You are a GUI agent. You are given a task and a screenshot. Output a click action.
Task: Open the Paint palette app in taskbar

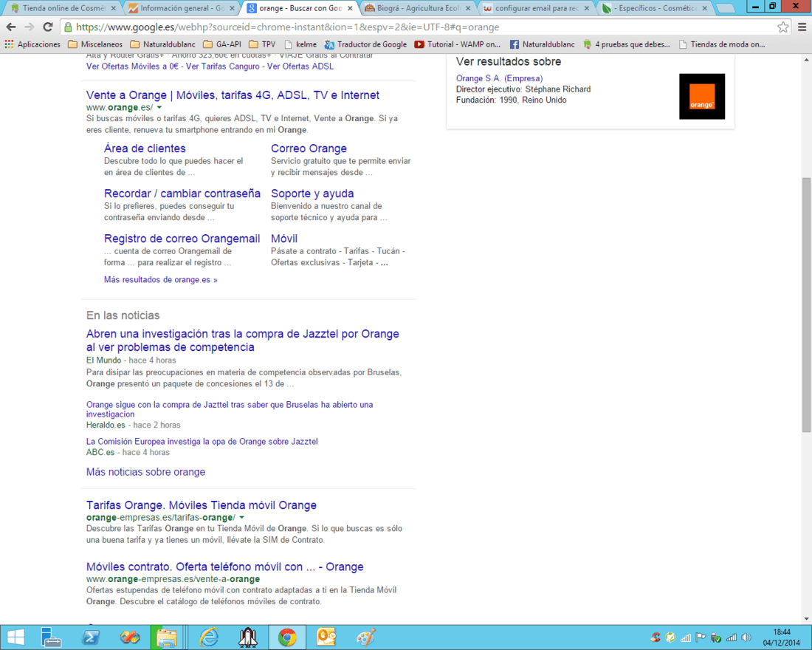(365, 637)
